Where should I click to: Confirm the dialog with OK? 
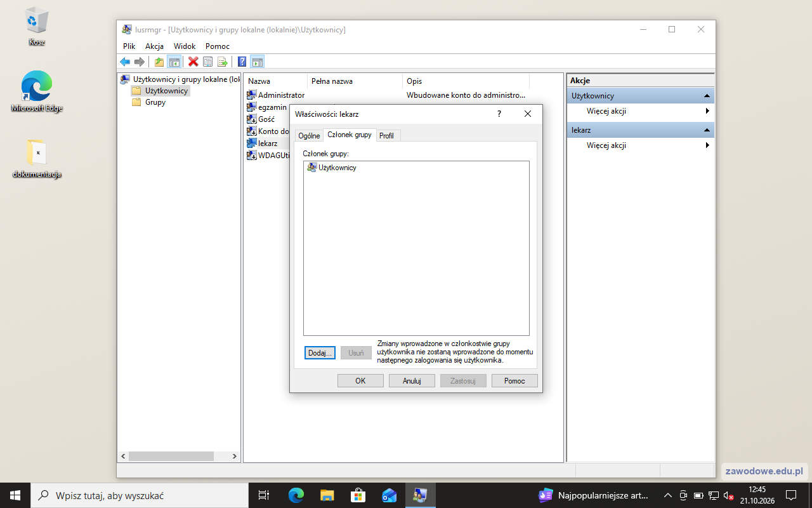pyautogui.click(x=360, y=381)
